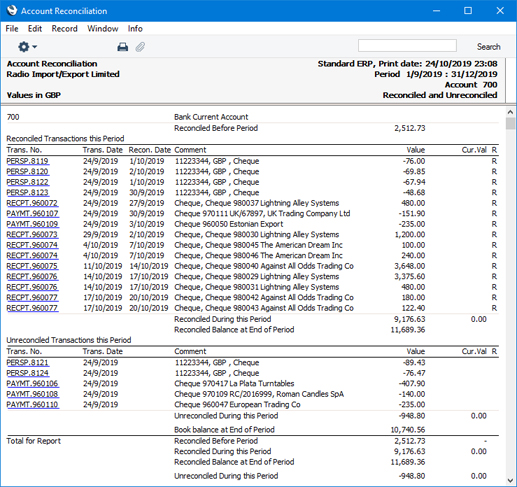The image size is (517, 487).
Task: Click the 'Radio Import/Export Limited' header text
Action: point(63,74)
